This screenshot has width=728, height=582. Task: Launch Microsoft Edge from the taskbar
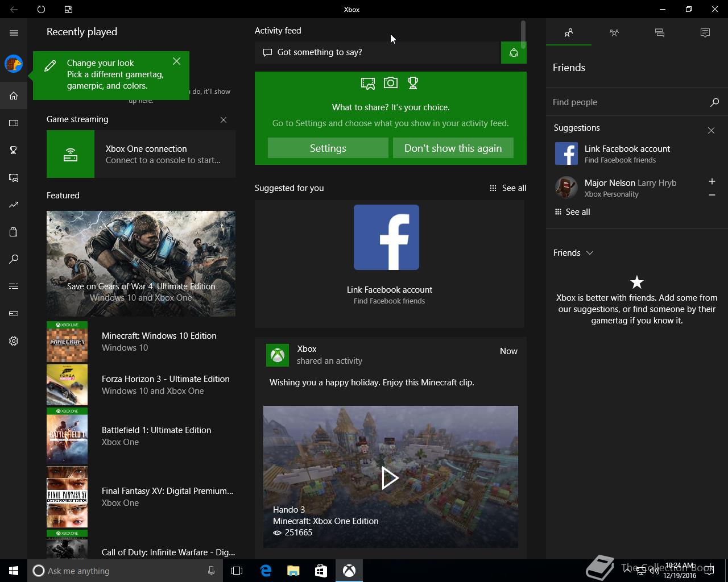266,571
